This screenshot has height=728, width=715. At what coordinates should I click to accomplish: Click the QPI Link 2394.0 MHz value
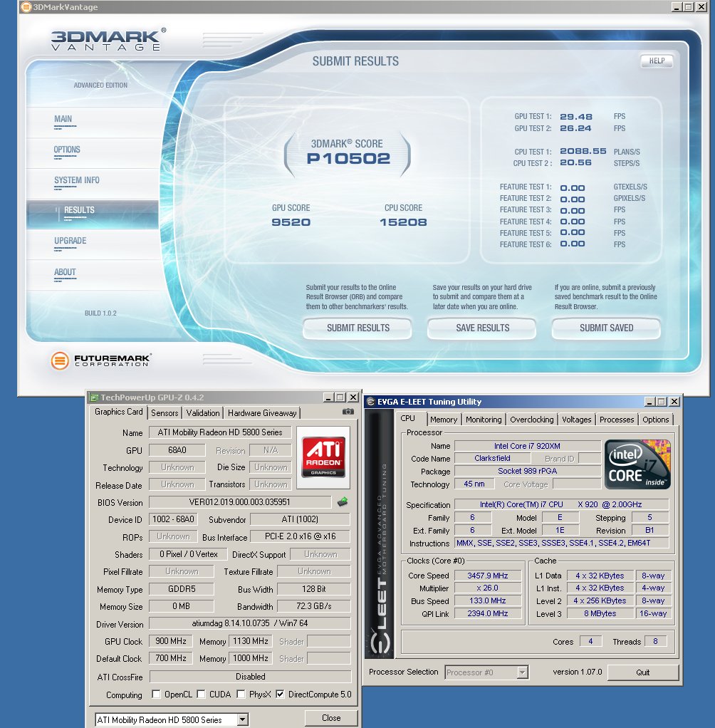click(x=488, y=613)
